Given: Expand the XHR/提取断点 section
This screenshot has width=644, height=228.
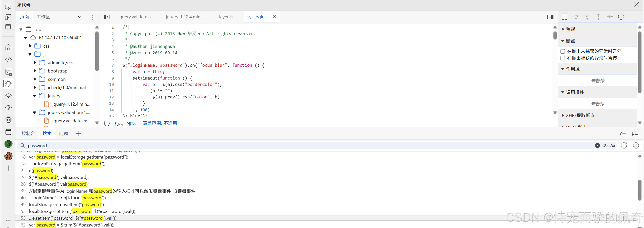Looking at the screenshot, I should tap(563, 116).
